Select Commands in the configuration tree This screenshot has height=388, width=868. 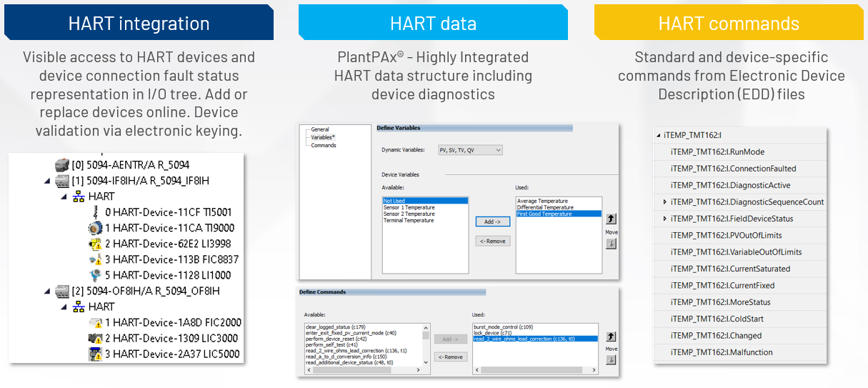(324, 145)
